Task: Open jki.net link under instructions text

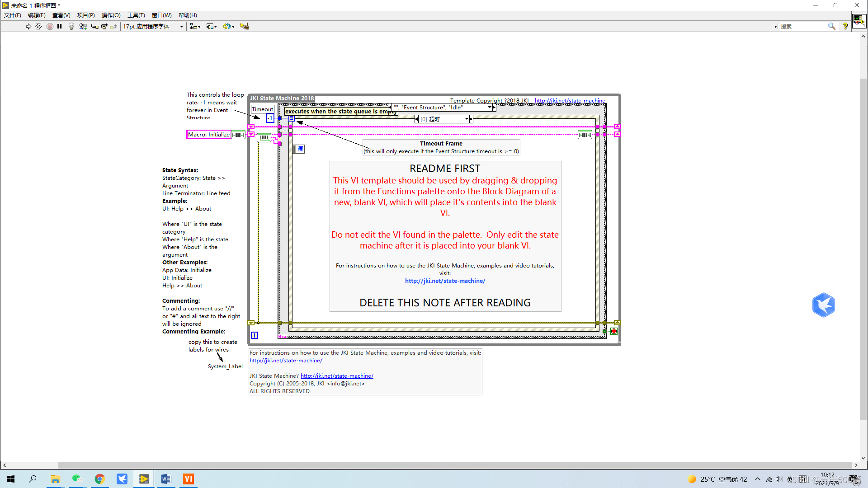Action: 286,361
